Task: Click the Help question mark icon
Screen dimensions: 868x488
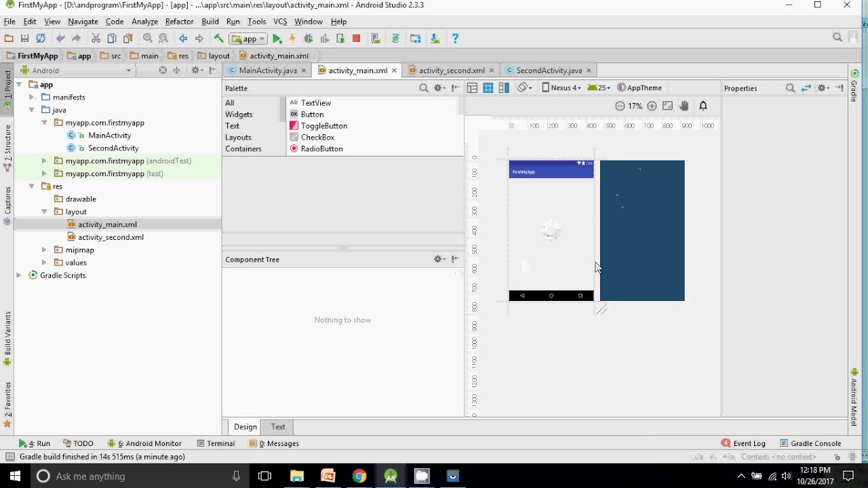Action: click(x=455, y=39)
